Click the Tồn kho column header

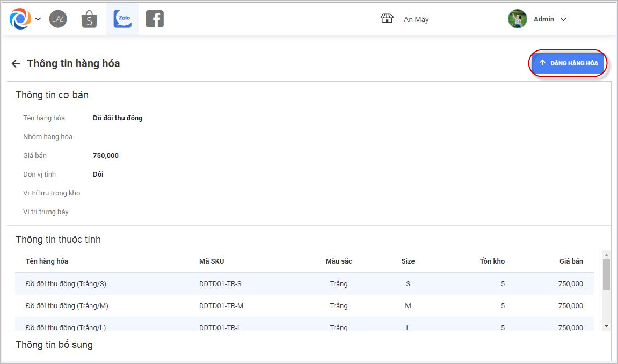coord(492,261)
